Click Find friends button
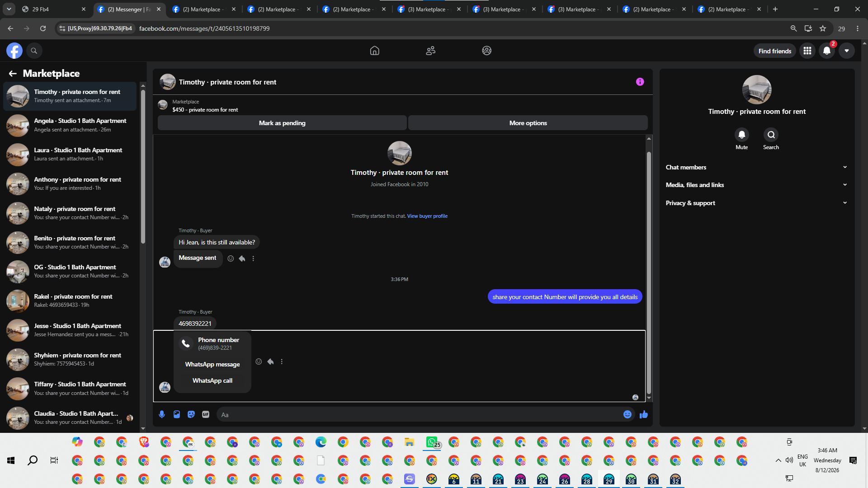 [x=775, y=51]
